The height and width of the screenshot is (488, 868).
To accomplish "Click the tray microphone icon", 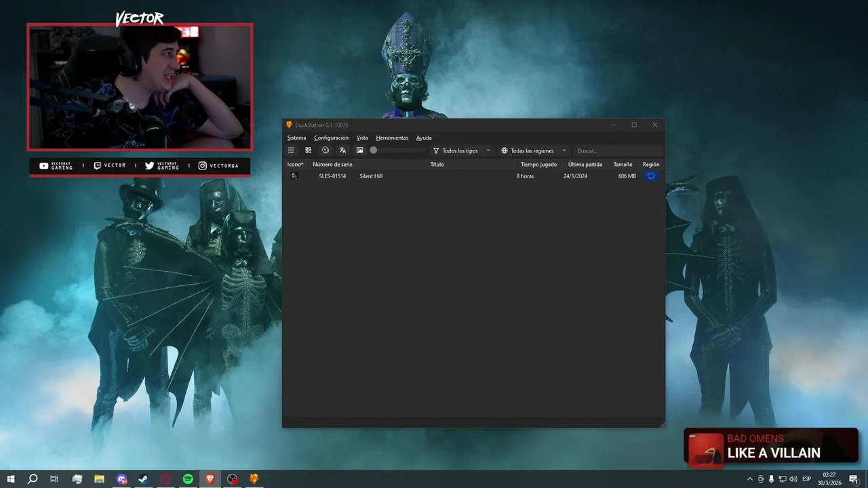I will tap(772, 479).
